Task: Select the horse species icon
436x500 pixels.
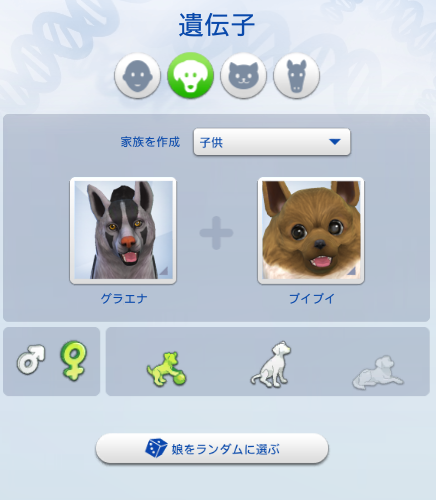Action: [x=296, y=76]
